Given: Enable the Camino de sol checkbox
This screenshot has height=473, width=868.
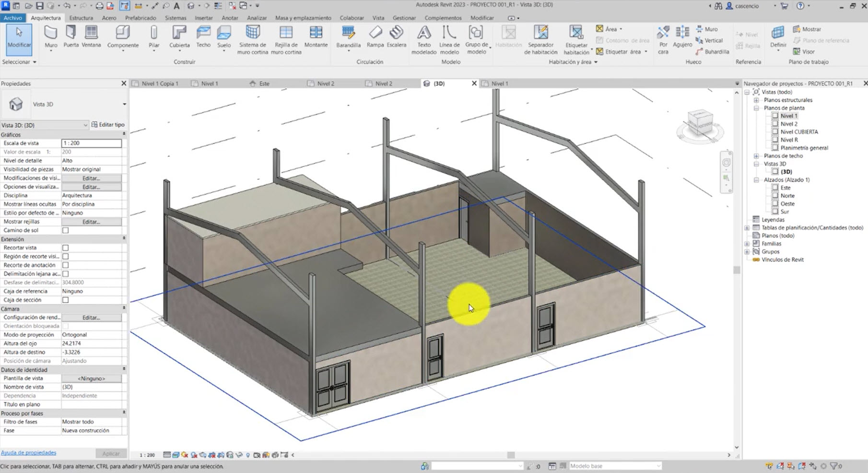Looking at the screenshot, I should coord(66,230).
